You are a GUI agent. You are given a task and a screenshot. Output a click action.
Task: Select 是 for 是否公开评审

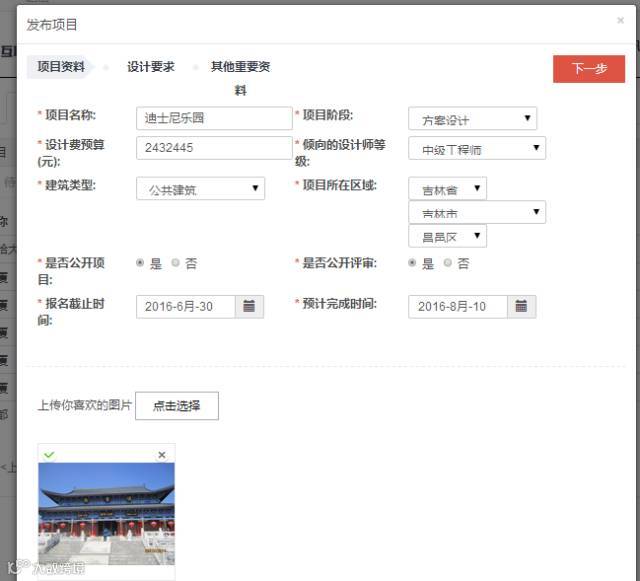coord(412,263)
